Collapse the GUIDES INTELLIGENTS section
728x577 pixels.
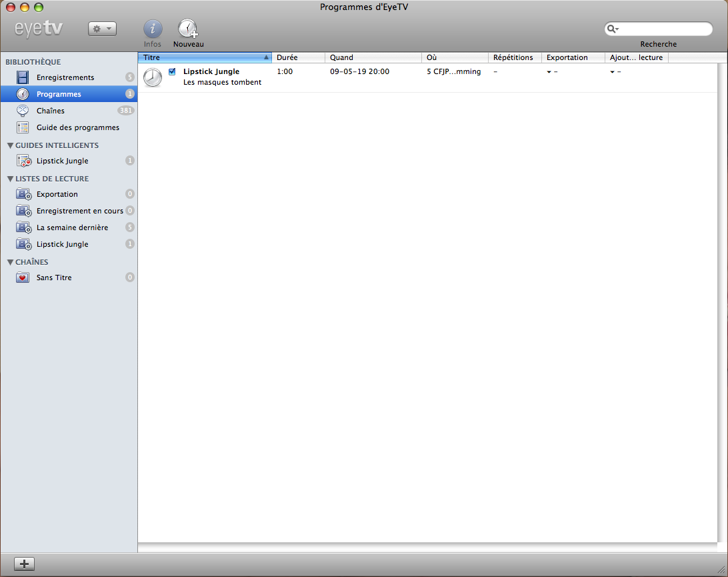click(10, 145)
